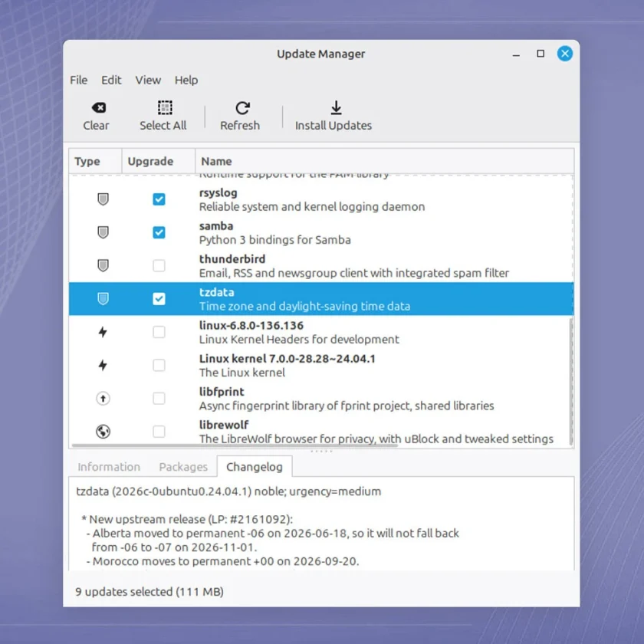Click the lightning icon for linux-6.8.0-136.136
The height and width of the screenshot is (644, 644).
[103, 332]
